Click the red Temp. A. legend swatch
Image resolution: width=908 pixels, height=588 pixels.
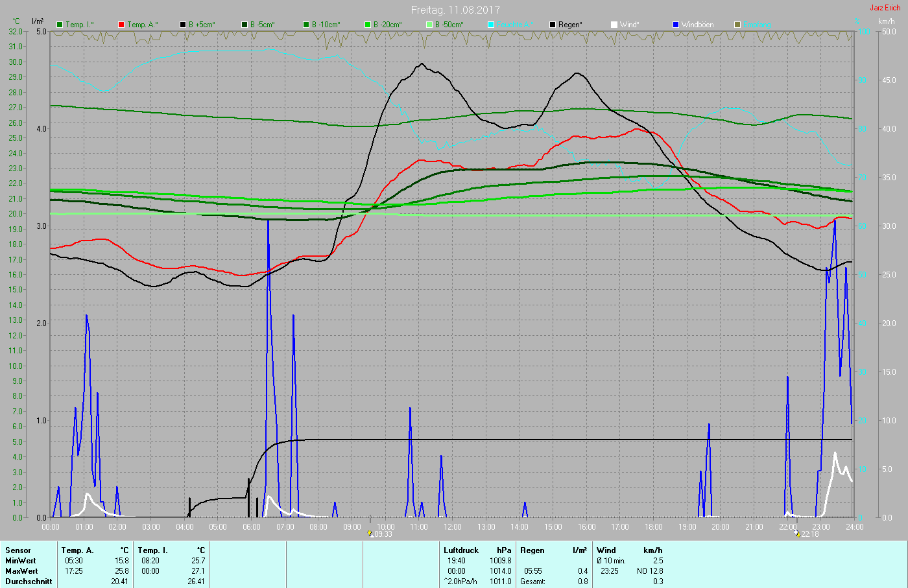coord(121,25)
